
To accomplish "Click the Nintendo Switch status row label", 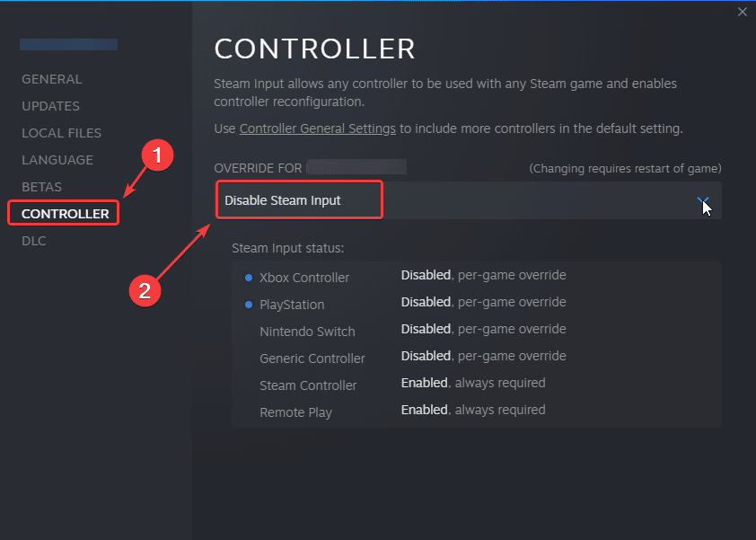I will click(x=307, y=332).
